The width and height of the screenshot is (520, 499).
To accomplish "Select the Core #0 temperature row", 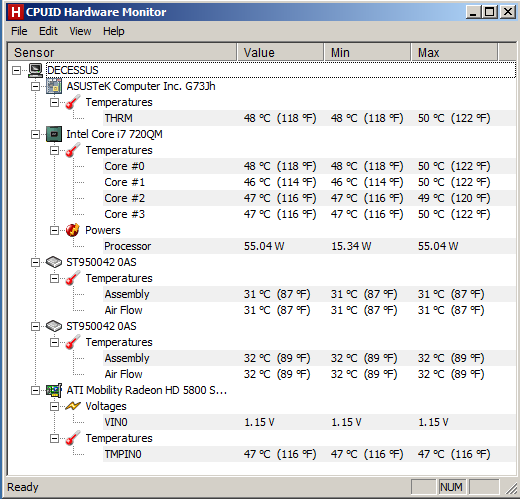I will pyautogui.click(x=309, y=166).
